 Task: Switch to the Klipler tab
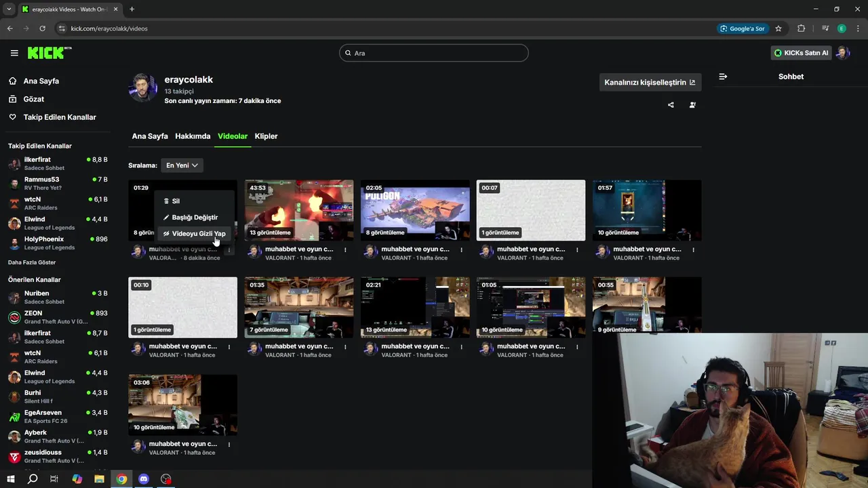266,136
